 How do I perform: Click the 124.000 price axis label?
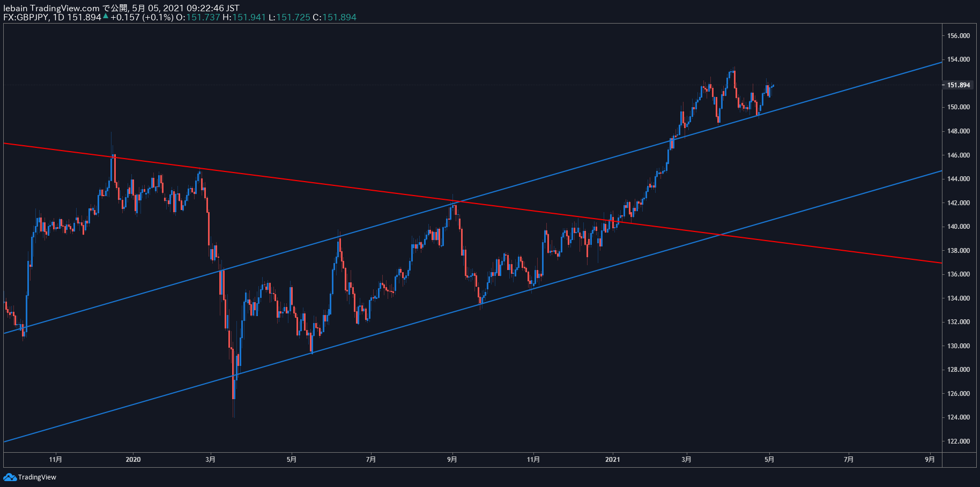(x=959, y=417)
